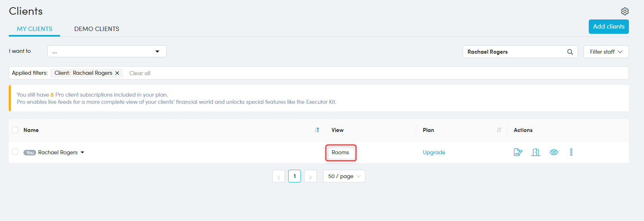Image resolution: width=644 pixels, height=221 pixels.
Task: Open the 'I want to' dropdown
Action: coord(107,51)
